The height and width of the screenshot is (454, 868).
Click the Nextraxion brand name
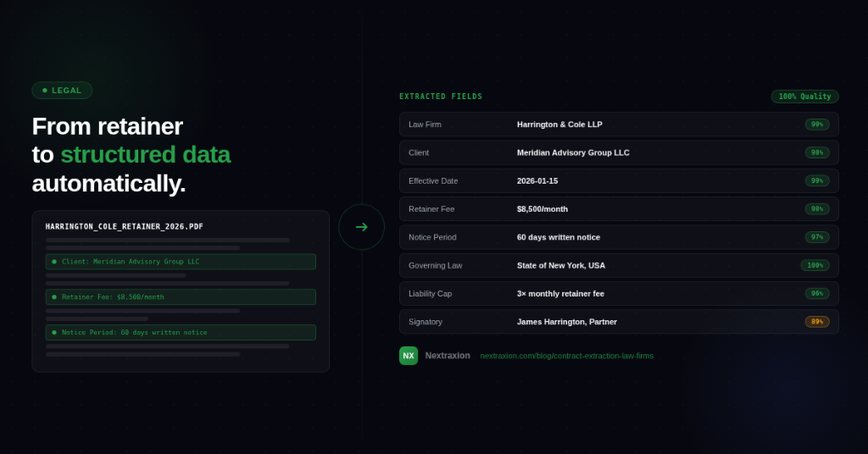click(x=448, y=356)
